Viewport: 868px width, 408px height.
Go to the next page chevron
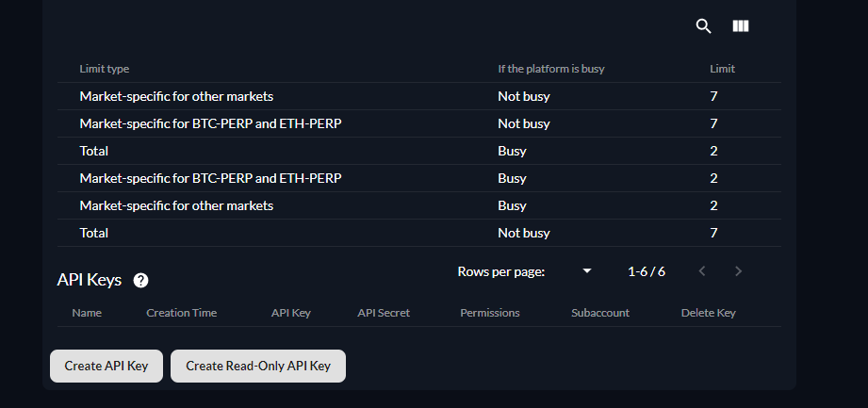point(738,271)
